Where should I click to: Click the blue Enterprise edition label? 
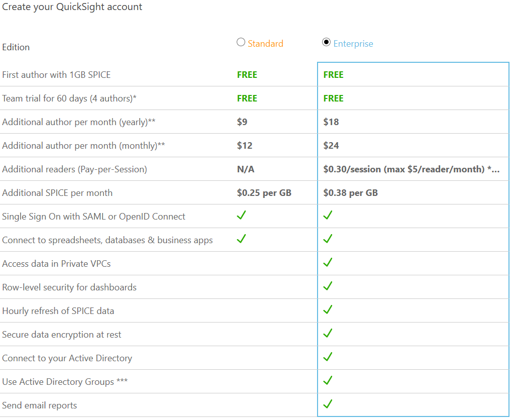353,44
